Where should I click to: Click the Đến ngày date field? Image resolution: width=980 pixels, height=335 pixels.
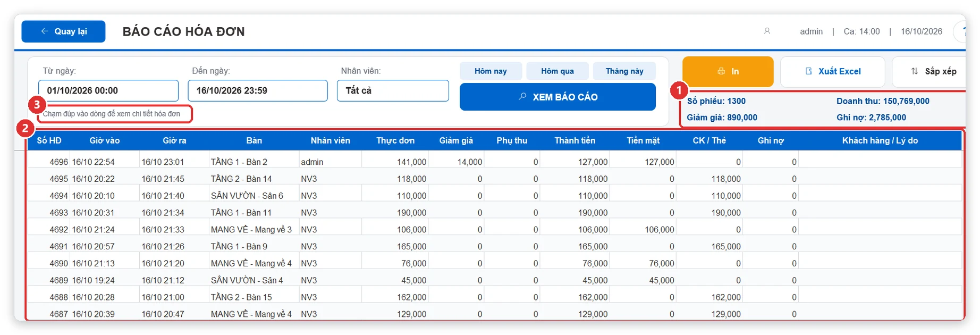click(x=258, y=90)
